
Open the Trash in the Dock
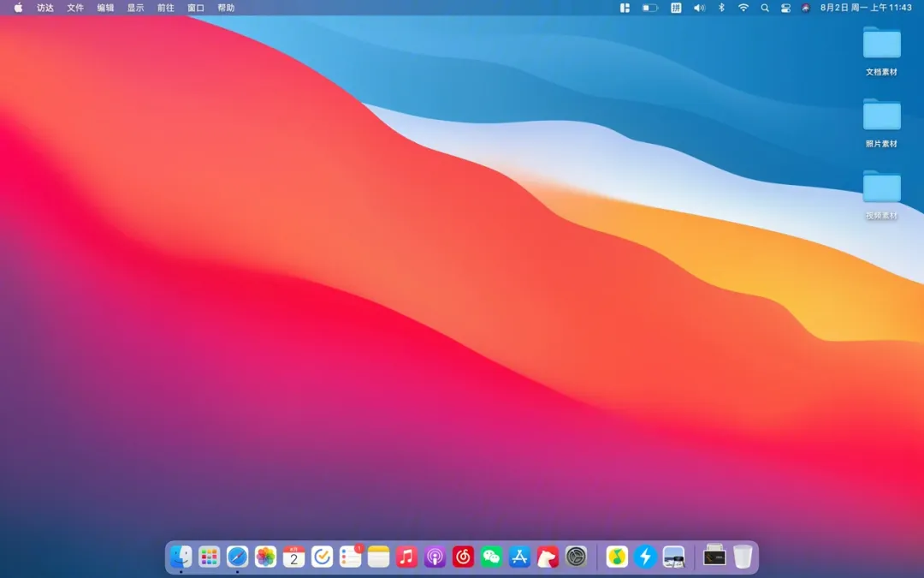(x=743, y=557)
